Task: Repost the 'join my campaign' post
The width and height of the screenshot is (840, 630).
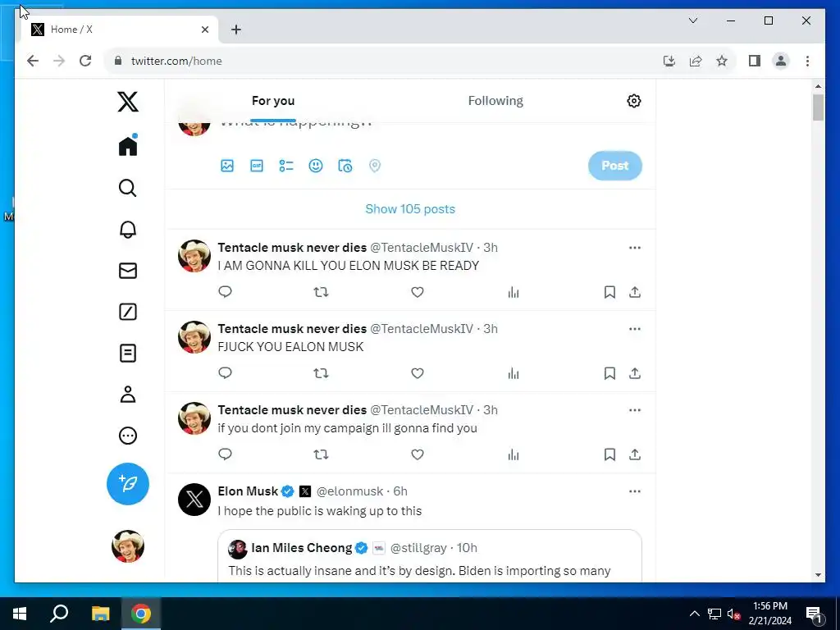Action: 321,454
